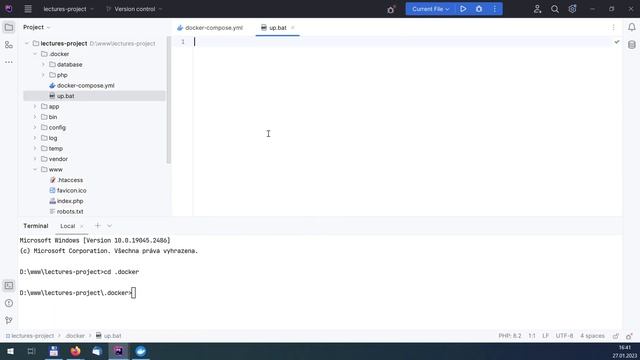Open Code With Me user icon

pos(537,9)
